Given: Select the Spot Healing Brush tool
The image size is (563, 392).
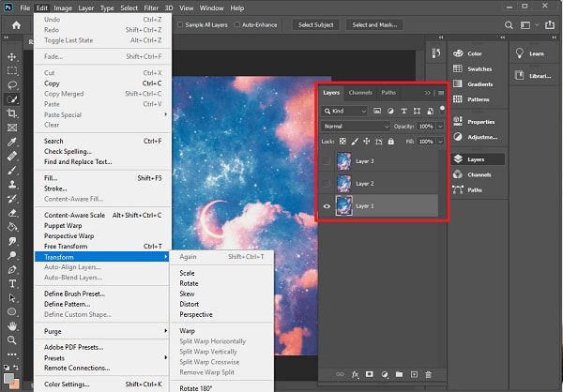Looking at the screenshot, I should coord(12,157).
